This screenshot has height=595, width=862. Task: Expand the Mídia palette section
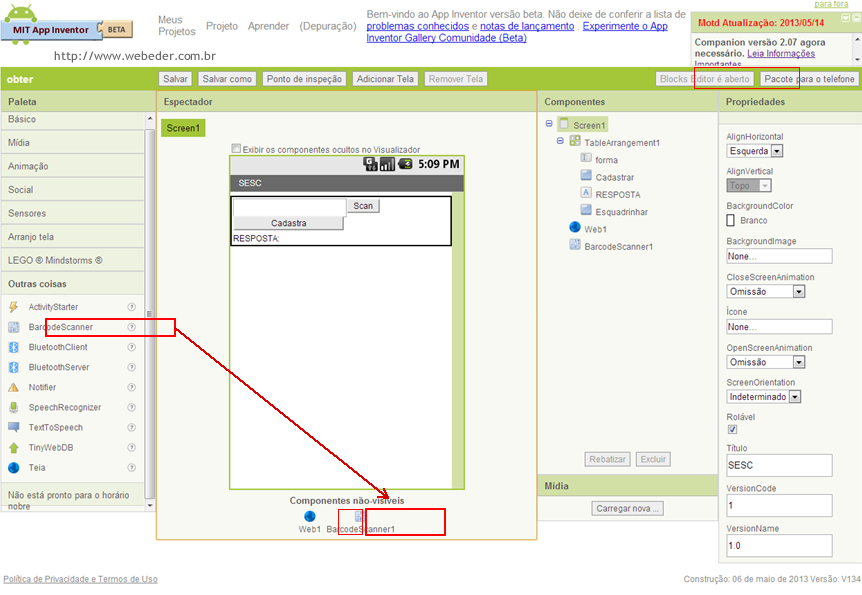73,142
